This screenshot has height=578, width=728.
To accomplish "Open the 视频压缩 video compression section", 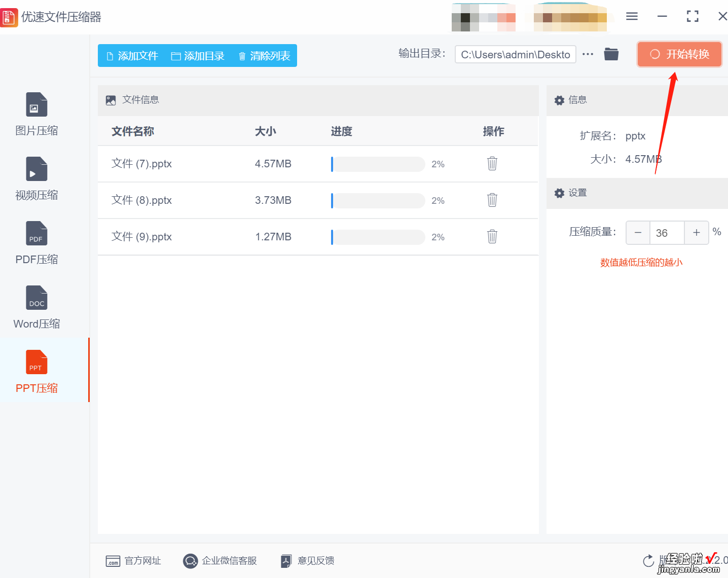I will tap(37, 179).
